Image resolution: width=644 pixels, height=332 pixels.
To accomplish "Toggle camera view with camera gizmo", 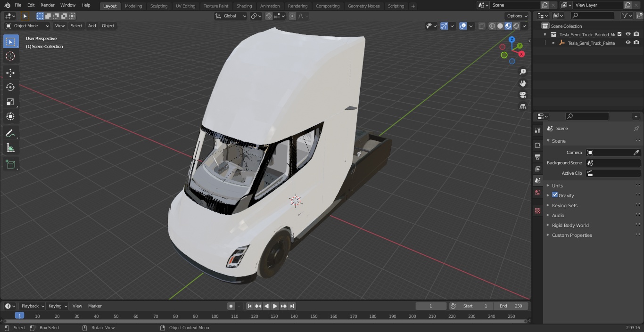I will [x=523, y=95].
